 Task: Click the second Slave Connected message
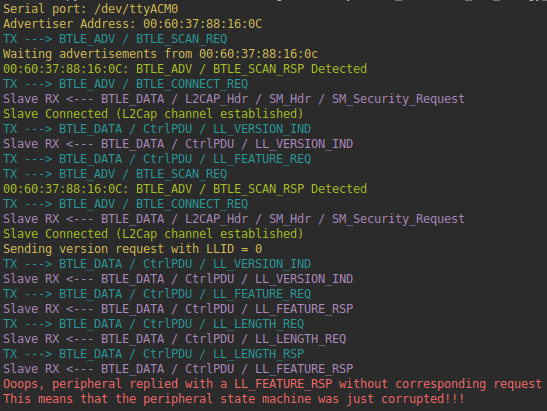[153, 234]
